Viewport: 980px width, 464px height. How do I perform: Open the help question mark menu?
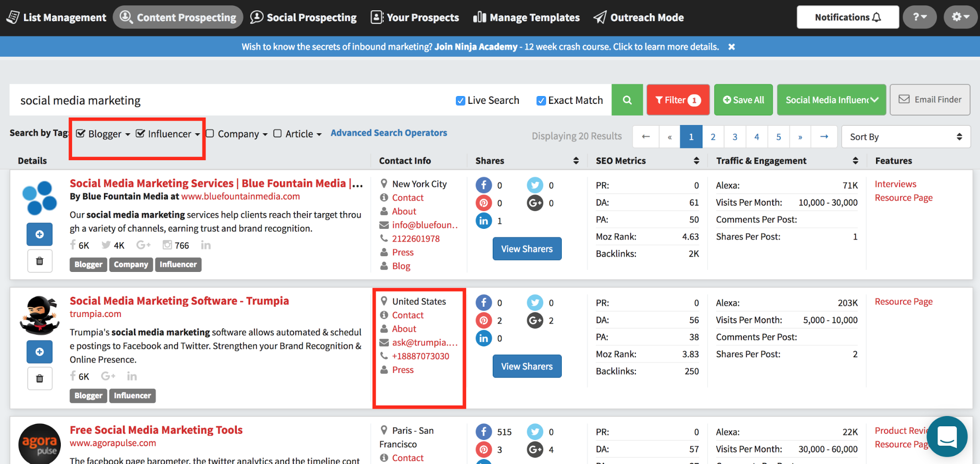pyautogui.click(x=920, y=17)
